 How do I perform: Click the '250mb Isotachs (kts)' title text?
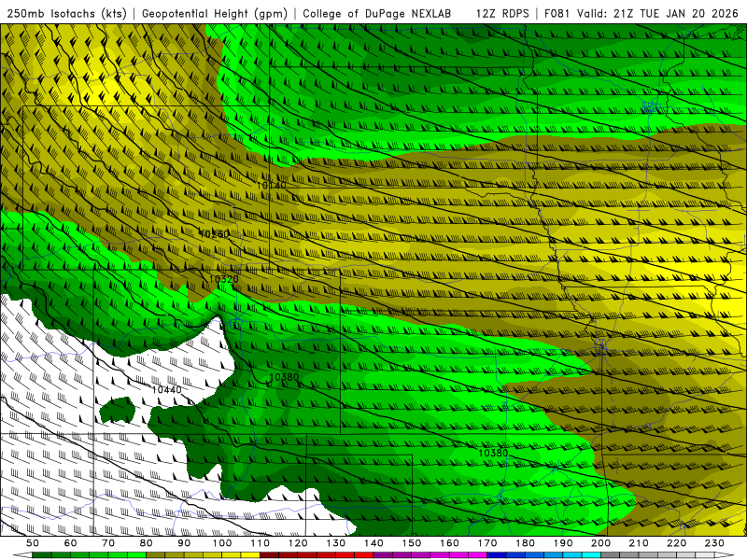point(66,13)
